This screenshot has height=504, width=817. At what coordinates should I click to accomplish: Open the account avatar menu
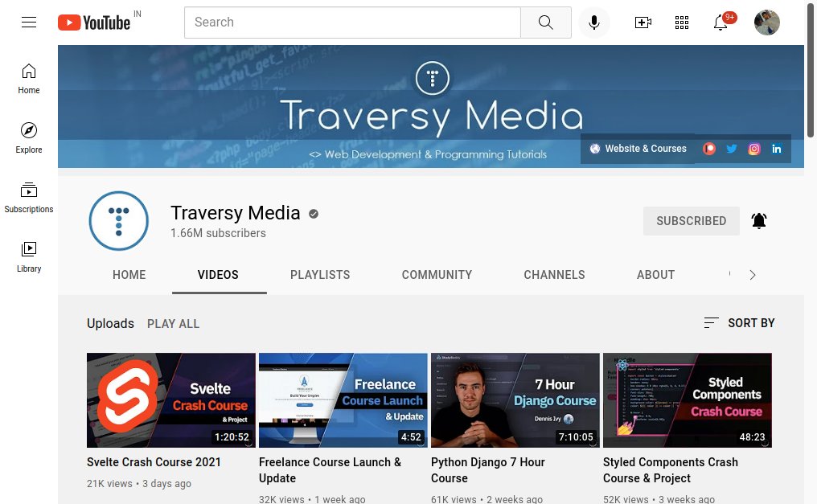click(x=766, y=23)
